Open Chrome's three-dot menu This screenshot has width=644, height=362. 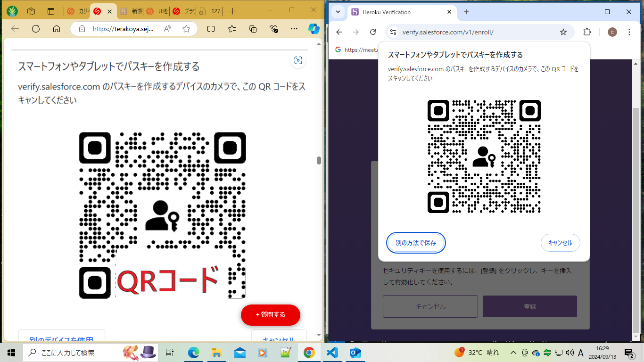coord(630,32)
